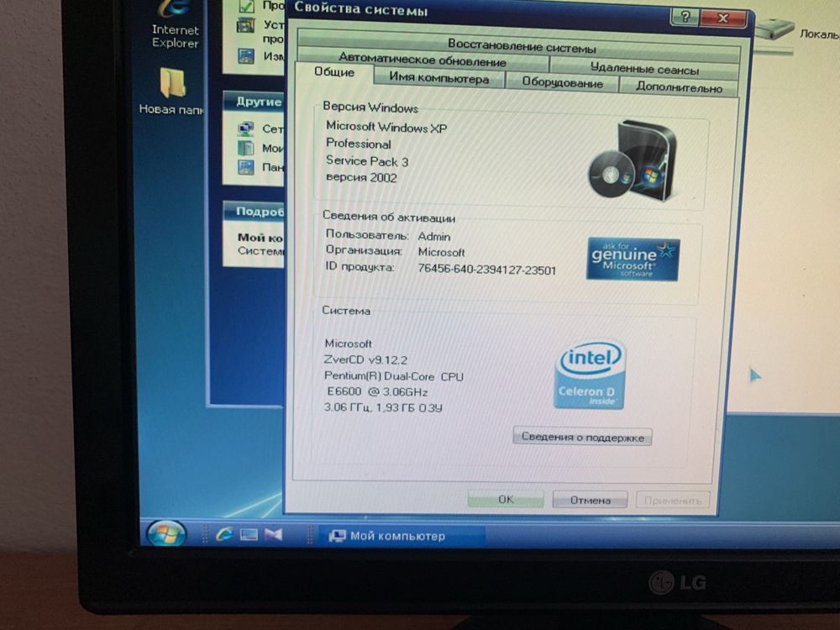Viewport: 840px width, 630px height.
Task: Click the icon beside "Изм" in My Computer
Action: tap(246, 55)
